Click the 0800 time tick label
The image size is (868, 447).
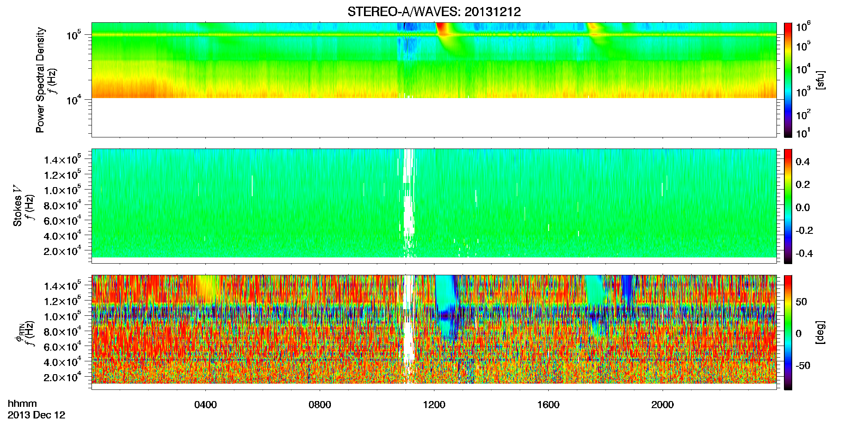click(x=320, y=405)
